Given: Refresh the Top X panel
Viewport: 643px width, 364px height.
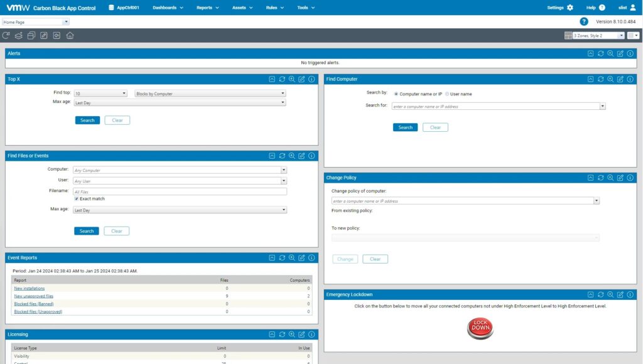Looking at the screenshot, I should (282, 79).
